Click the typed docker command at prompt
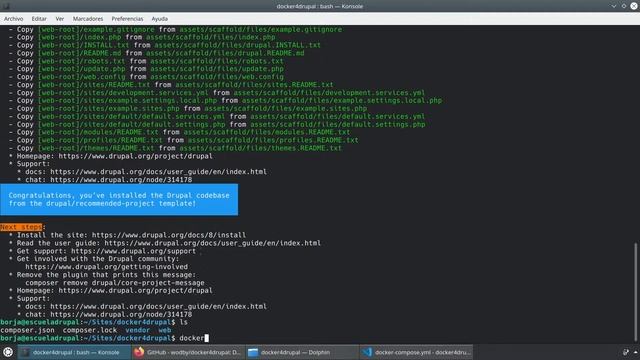Screen dimensions: 640x360 192,338
